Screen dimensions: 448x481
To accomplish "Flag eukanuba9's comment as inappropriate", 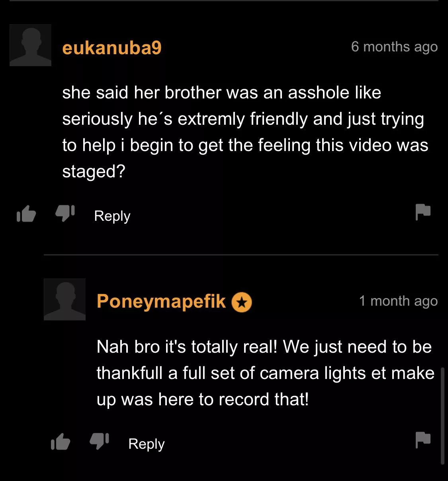I will coord(423,212).
